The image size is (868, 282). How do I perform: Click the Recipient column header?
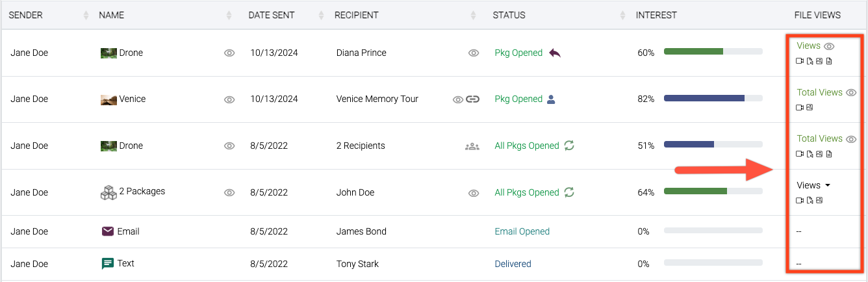[356, 15]
